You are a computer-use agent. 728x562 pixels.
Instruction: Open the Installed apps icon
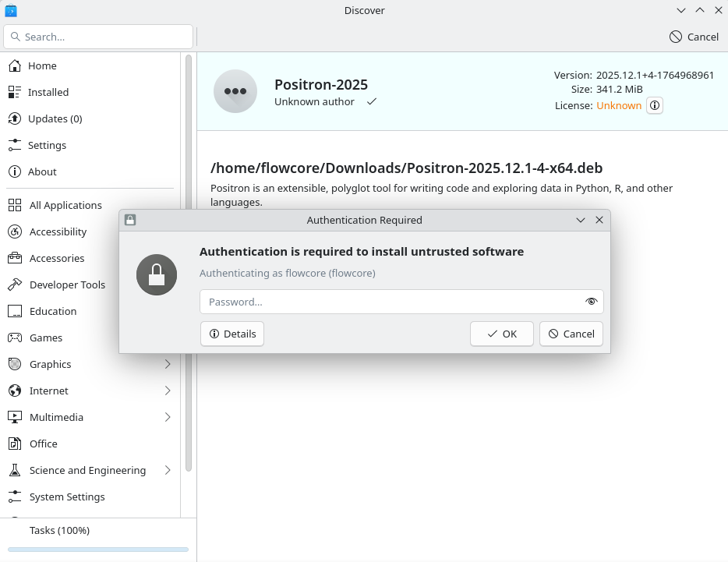point(14,93)
